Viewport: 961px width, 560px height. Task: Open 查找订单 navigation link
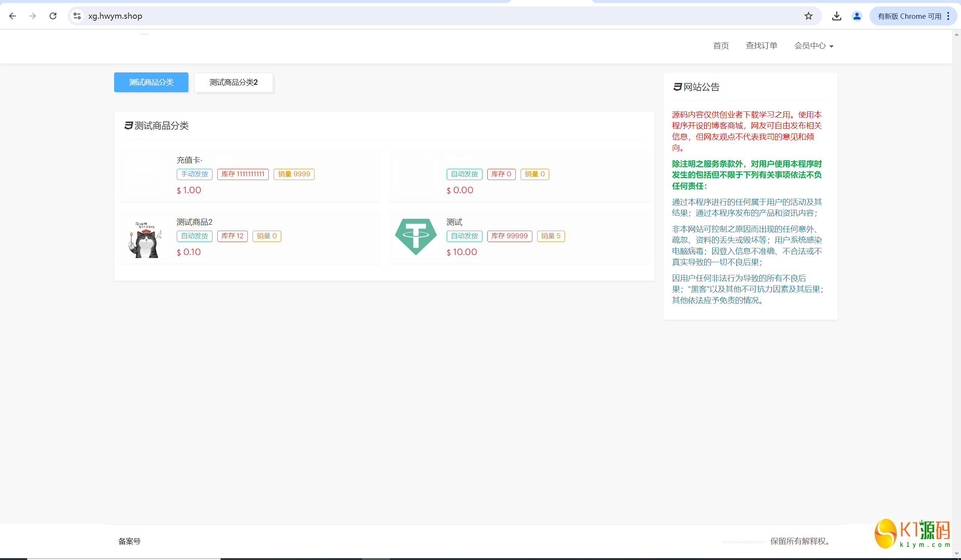click(x=761, y=46)
